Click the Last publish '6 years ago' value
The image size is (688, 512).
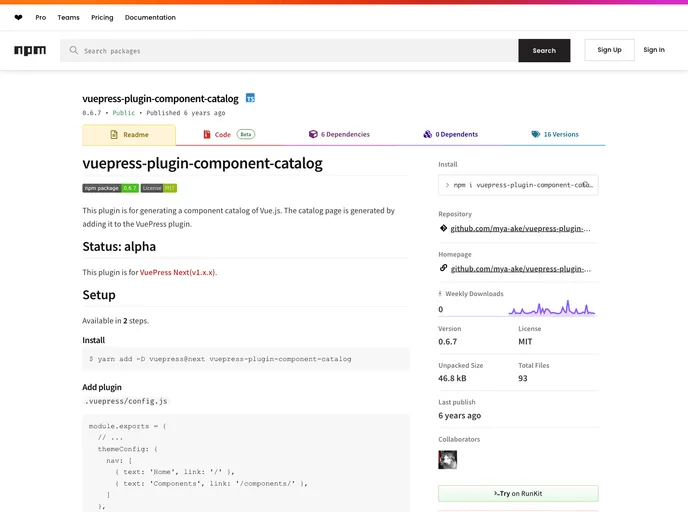(459, 415)
